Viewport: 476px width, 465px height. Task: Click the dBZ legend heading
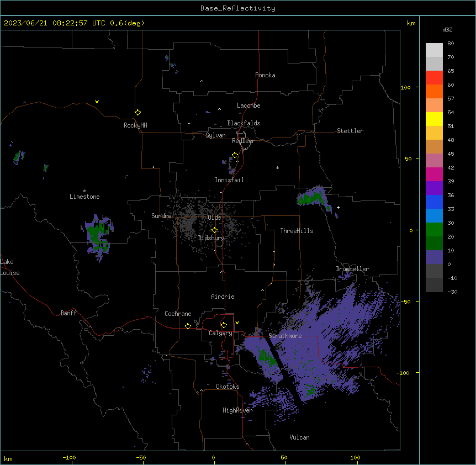click(x=447, y=29)
